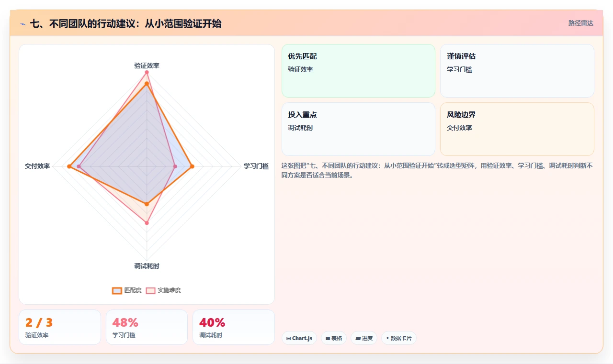
Task: Click the 48% 学习门槛 stat card
Action: 147,327
